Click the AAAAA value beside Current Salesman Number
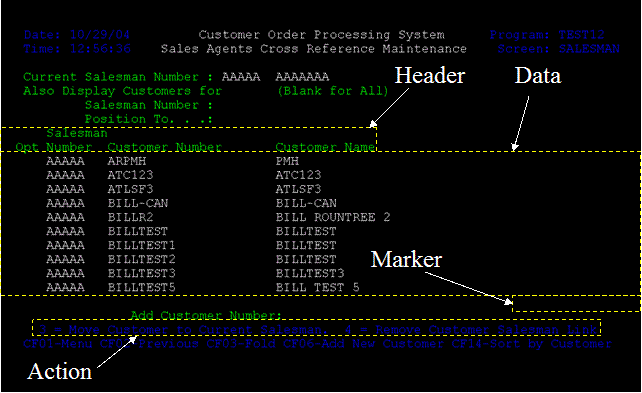This screenshot has height=393, width=642. (x=241, y=77)
